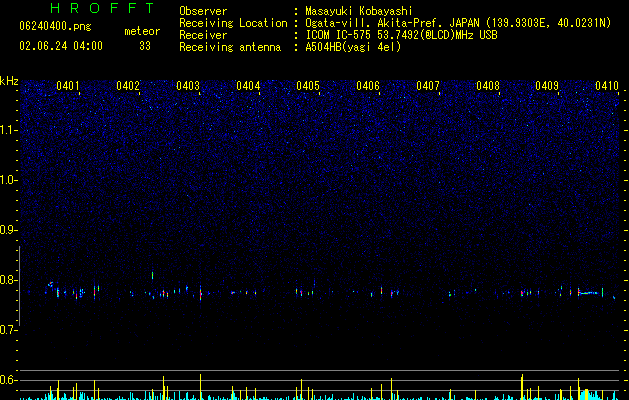Click frequency axis label 0.6
This screenshot has width=629, height=400.
(x=9, y=380)
